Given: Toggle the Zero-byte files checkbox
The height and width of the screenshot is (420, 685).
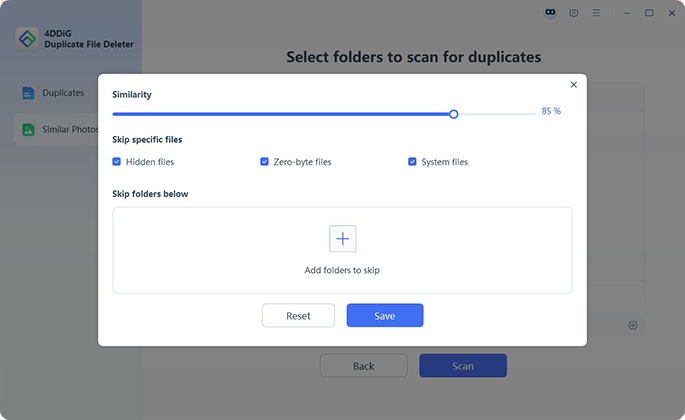Looking at the screenshot, I should [x=265, y=161].
